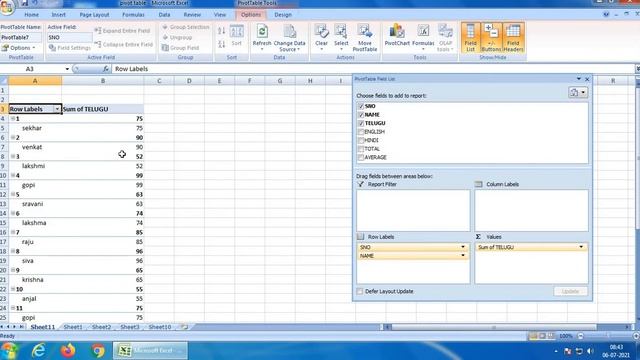Image resolution: width=640 pixels, height=360 pixels.
Task: Open SNO dropdown in Row Labels area
Action: click(463, 247)
